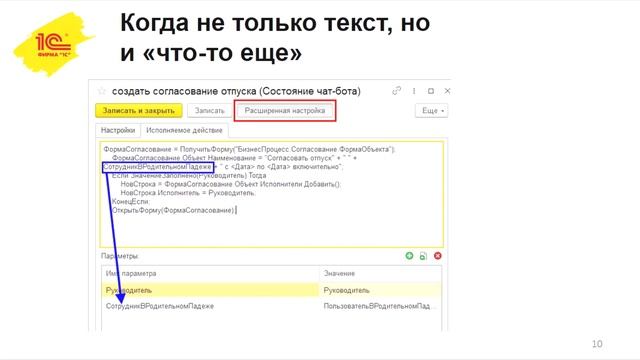Click the ПользовательВРодительномПад value cell
The height and width of the screenshot is (360, 640).
click(380, 306)
